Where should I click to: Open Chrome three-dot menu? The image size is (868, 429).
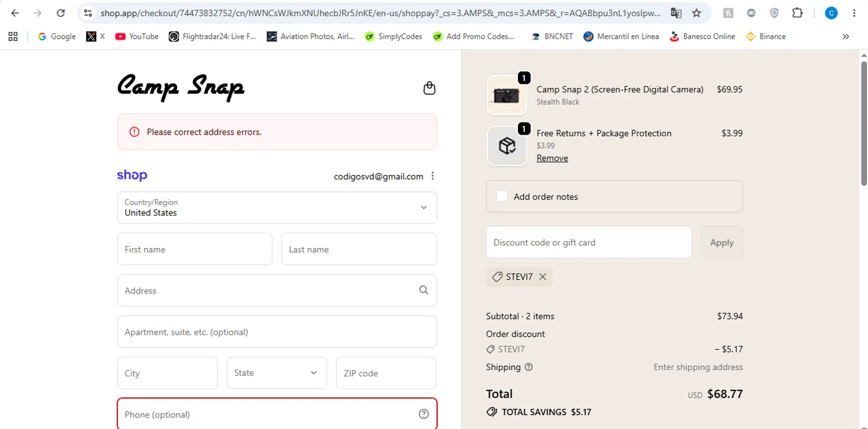(854, 13)
